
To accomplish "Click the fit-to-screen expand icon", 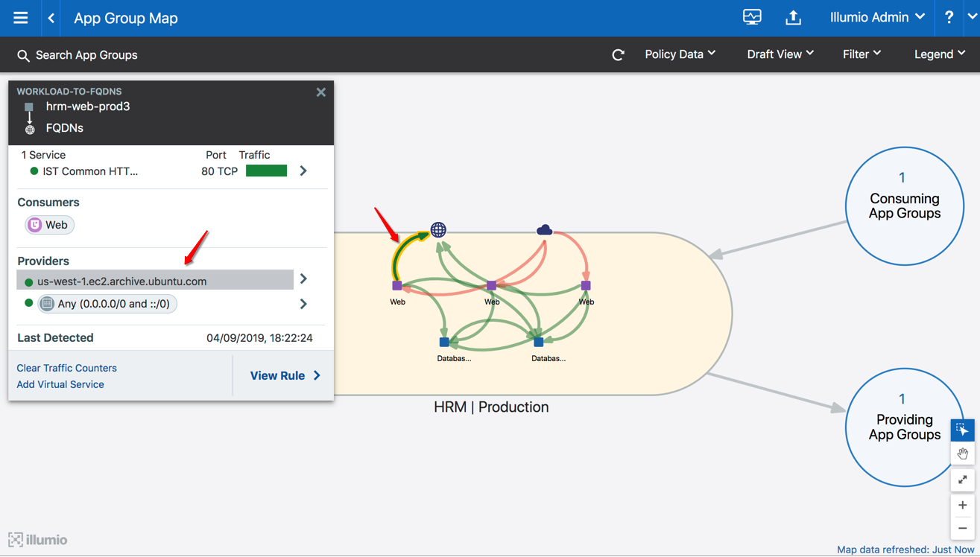I will tap(962, 480).
